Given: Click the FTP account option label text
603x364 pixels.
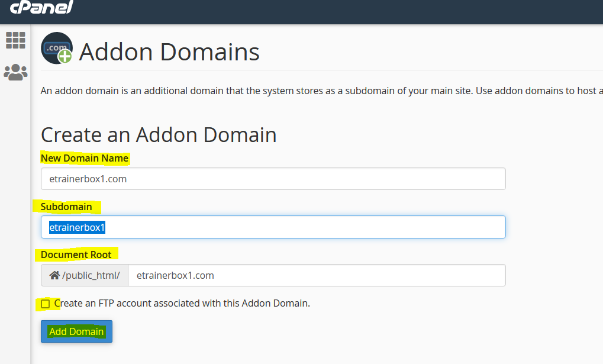Looking at the screenshot, I should [182, 303].
